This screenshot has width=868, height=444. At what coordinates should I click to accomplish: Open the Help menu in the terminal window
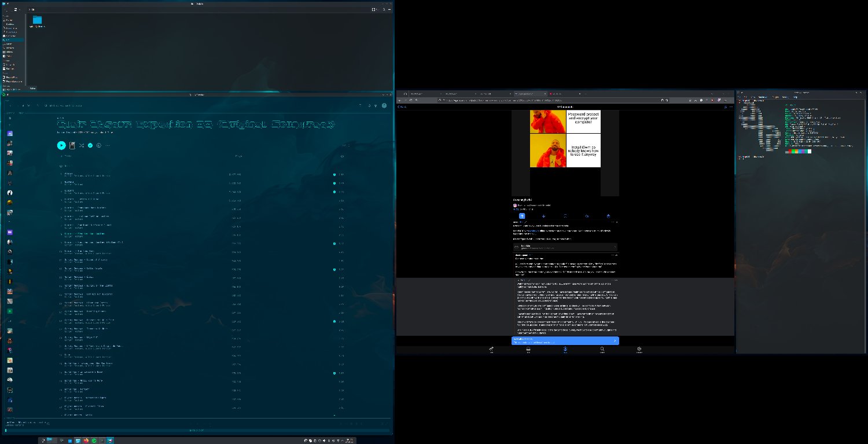pyautogui.click(x=796, y=97)
